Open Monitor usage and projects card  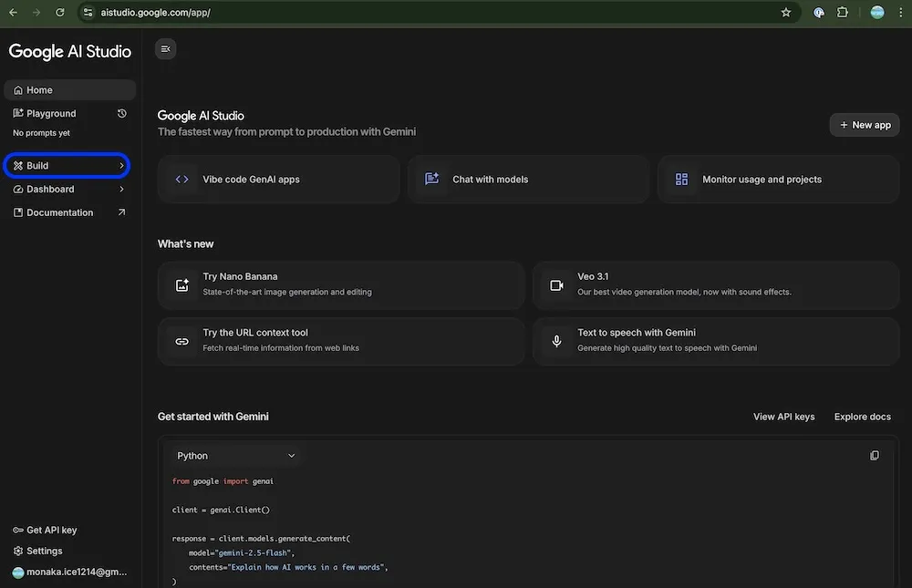pyautogui.click(x=778, y=180)
